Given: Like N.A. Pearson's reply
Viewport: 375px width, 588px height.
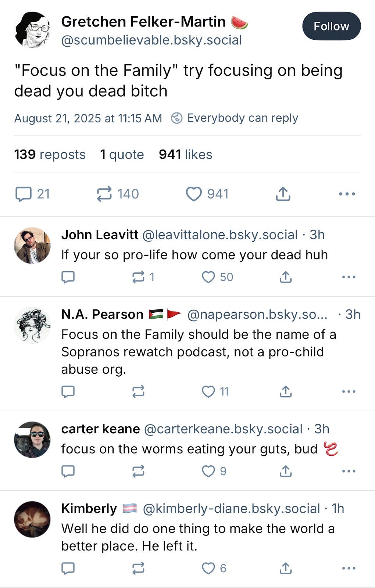Looking at the screenshot, I should coord(208,391).
